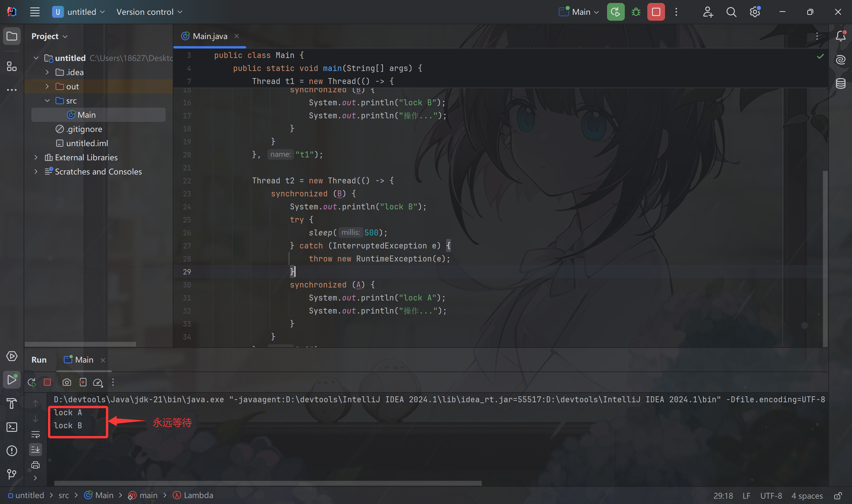Open the Database tool window
Viewport: 852px width, 504px height.
840,83
